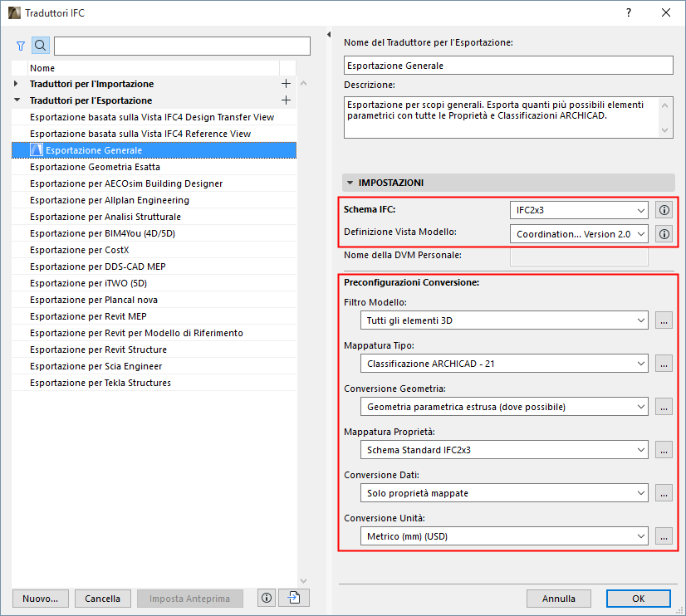Image resolution: width=686 pixels, height=616 pixels.
Task: Click the info icon near Imposta Anteprima
Action: point(266,598)
